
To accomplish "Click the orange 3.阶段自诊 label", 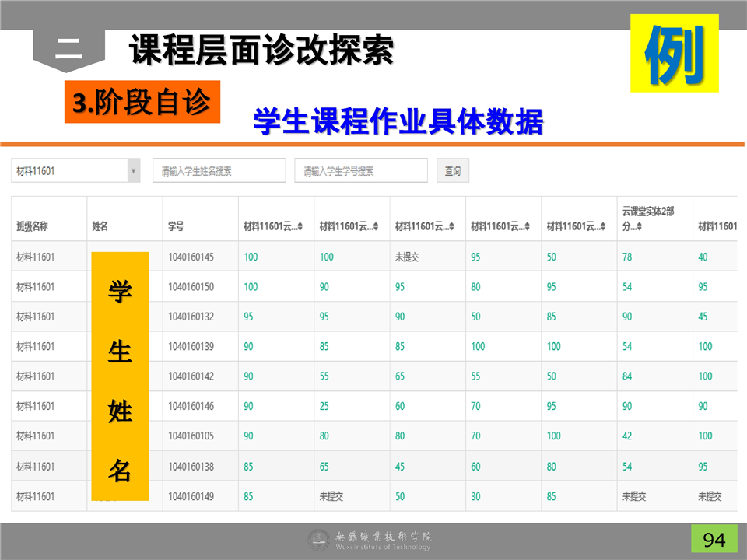I will click(x=142, y=102).
